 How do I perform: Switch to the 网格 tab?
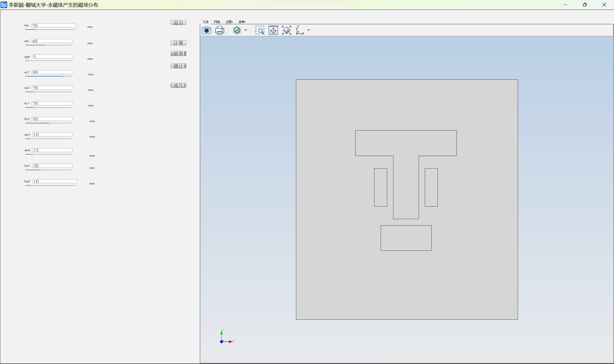[217, 22]
